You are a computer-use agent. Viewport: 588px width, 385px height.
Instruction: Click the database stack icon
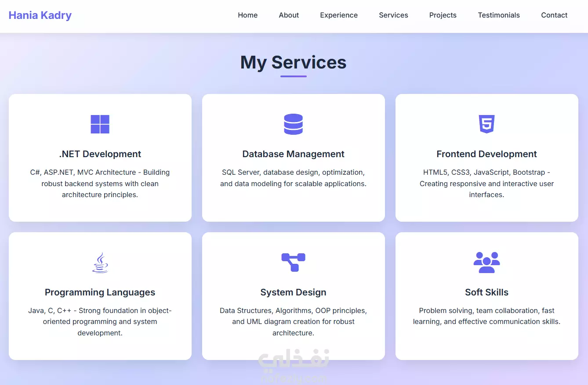pyautogui.click(x=293, y=124)
